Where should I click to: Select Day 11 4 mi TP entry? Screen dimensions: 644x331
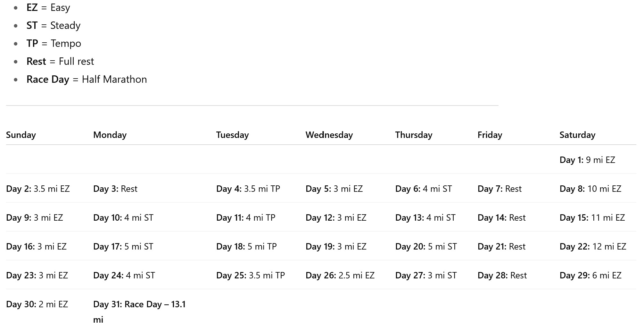245,218
